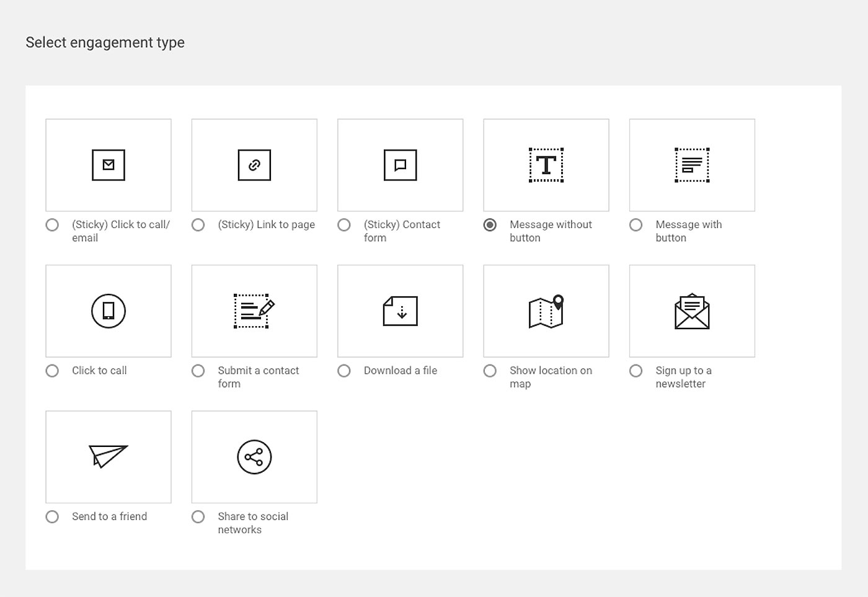
Task: Pick the download a file icon
Action: [x=400, y=311]
